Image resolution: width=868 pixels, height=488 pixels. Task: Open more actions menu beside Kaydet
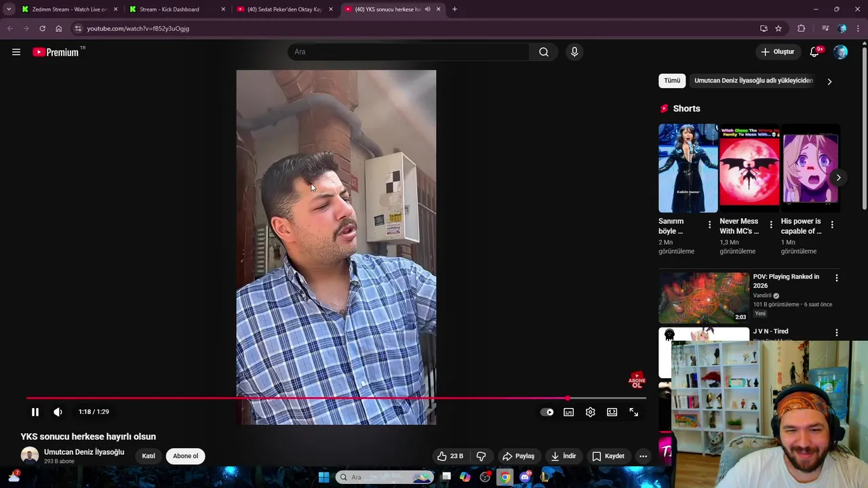644,456
